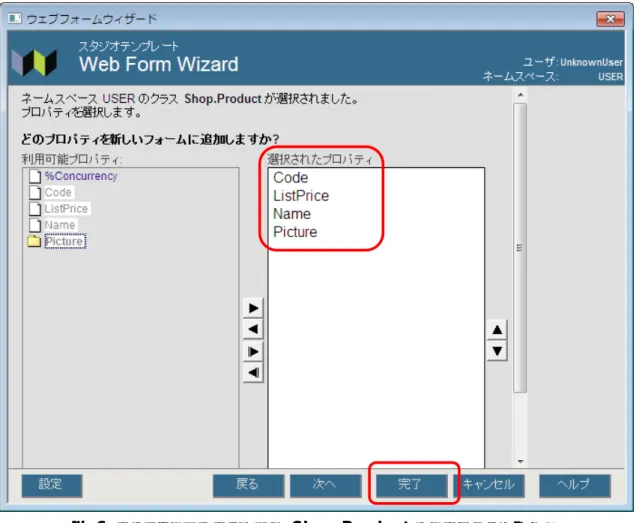The image size is (636, 523).
Task: Click the 設定 button
Action: tap(52, 485)
